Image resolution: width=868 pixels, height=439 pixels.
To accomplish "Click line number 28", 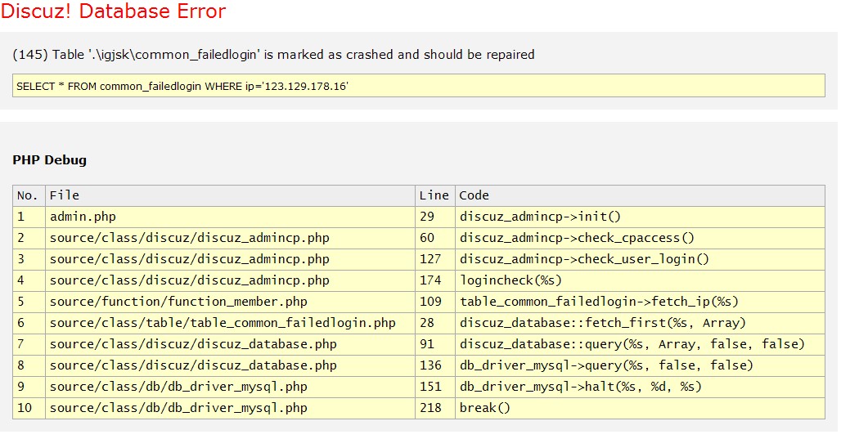I will pos(434,323).
